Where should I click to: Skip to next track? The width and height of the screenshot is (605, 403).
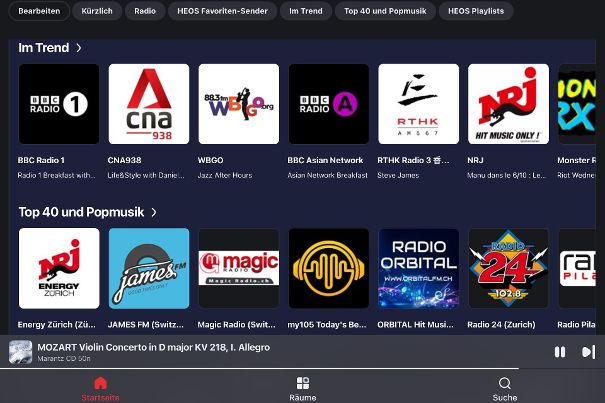coord(588,352)
